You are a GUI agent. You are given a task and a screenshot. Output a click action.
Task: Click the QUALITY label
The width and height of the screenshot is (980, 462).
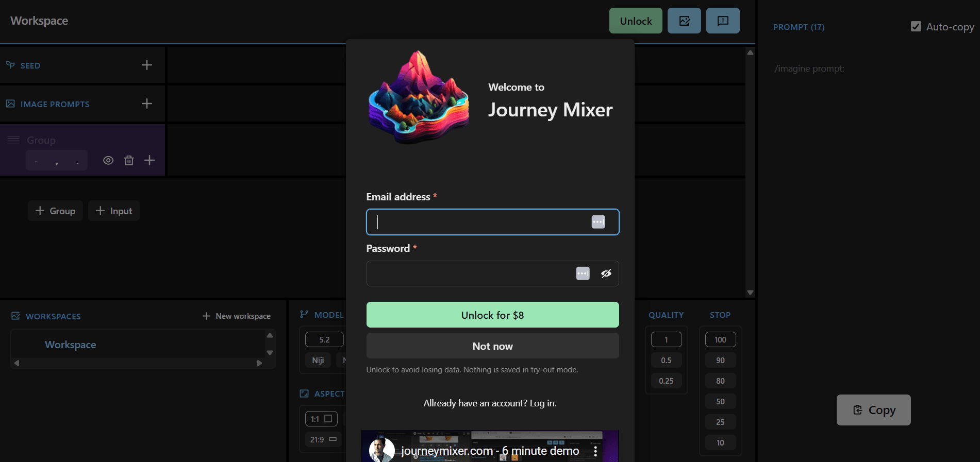pos(666,315)
